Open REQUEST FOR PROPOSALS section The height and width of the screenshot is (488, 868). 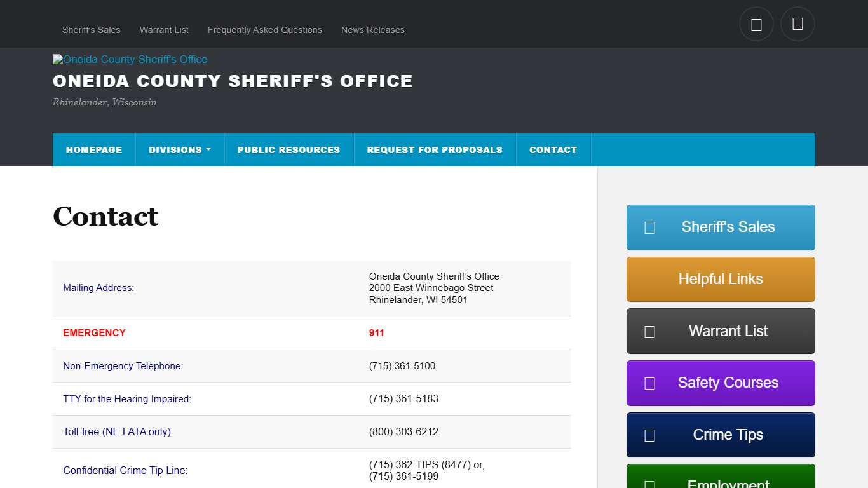click(435, 150)
